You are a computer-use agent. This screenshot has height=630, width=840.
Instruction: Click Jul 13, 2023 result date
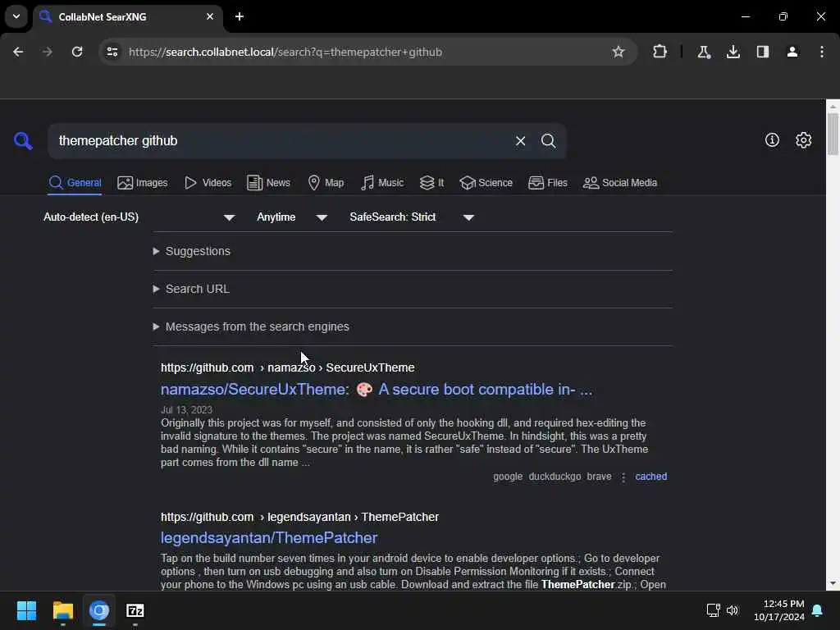tap(186, 410)
